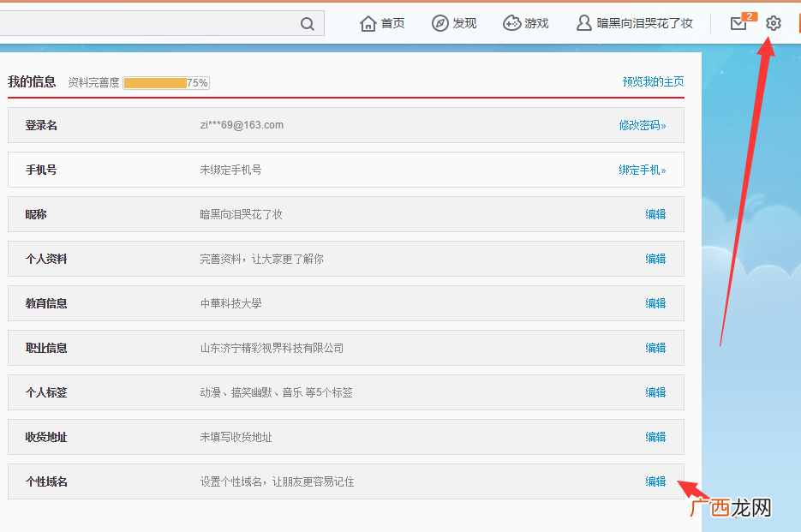The width and height of the screenshot is (801, 532).
Task: Click the 个人资料 row label
Action: [46, 259]
